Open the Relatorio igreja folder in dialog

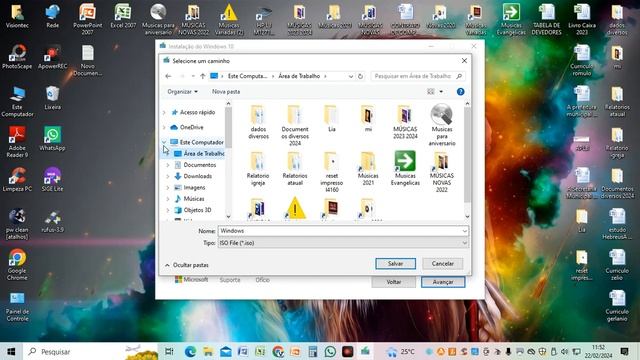pyautogui.click(x=258, y=169)
